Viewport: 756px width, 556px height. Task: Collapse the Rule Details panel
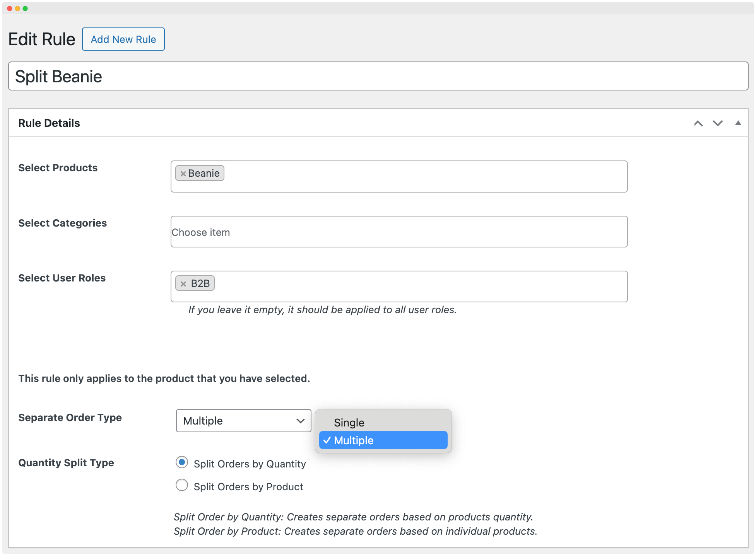click(738, 123)
